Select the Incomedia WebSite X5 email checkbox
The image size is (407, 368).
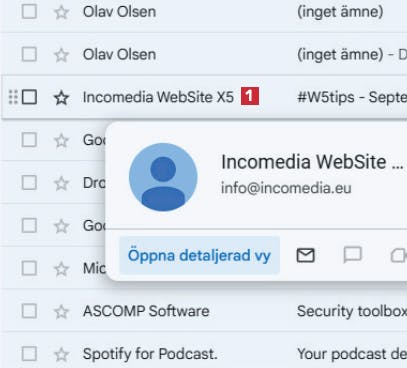29,97
